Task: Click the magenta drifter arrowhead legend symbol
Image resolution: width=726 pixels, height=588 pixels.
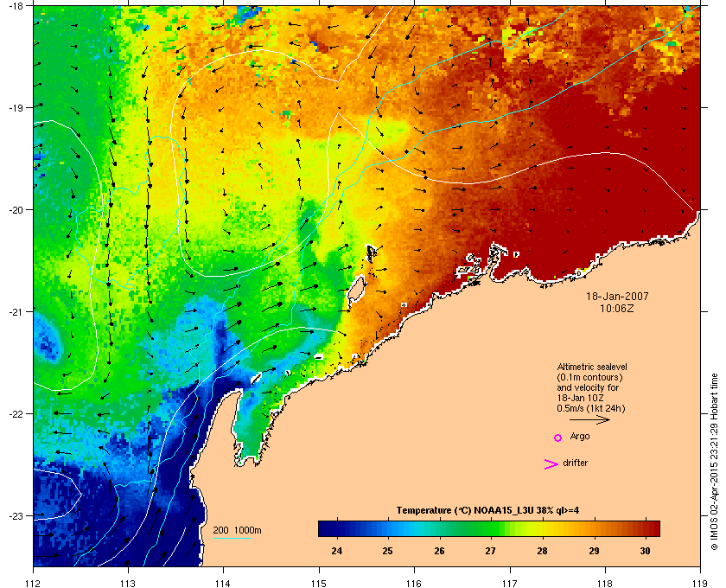Action: pyautogui.click(x=551, y=464)
